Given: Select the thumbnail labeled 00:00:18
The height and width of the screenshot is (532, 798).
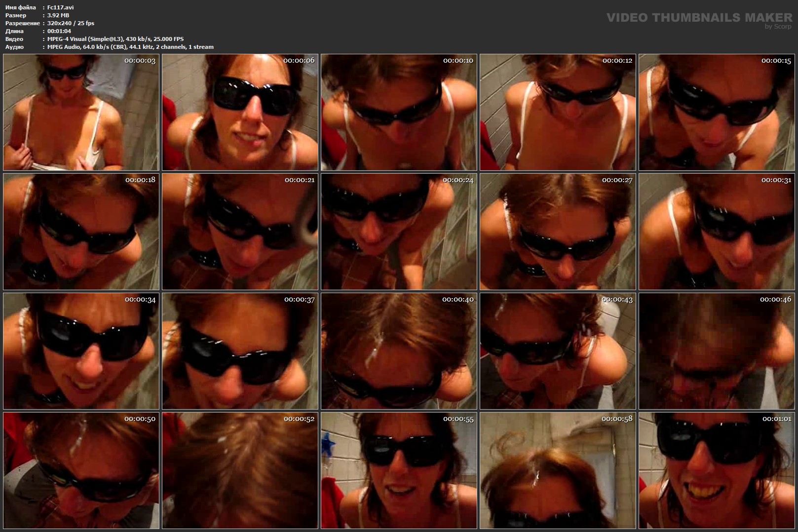Looking at the screenshot, I should [x=81, y=232].
